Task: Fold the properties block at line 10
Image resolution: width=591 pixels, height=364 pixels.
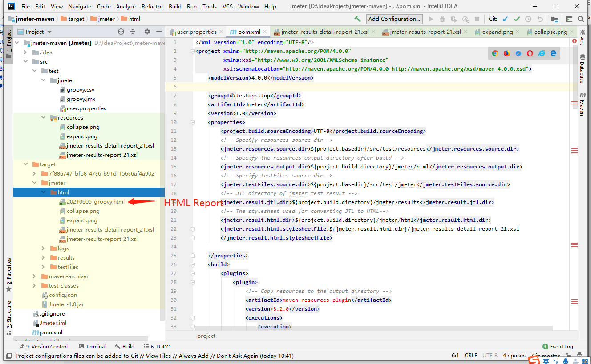Action: tap(192, 122)
